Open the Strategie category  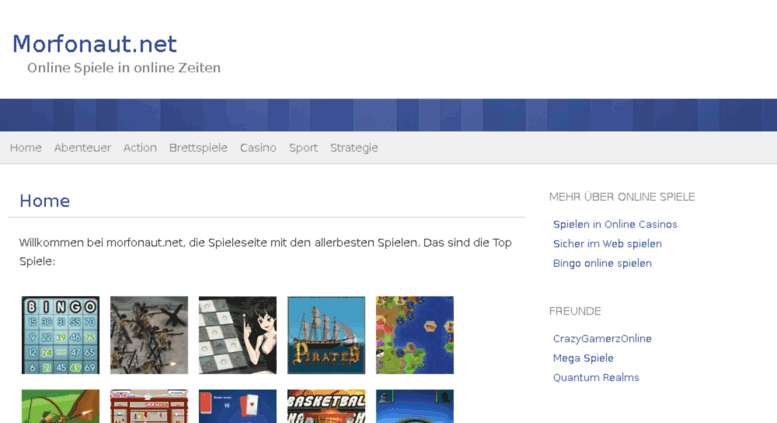coord(354,148)
